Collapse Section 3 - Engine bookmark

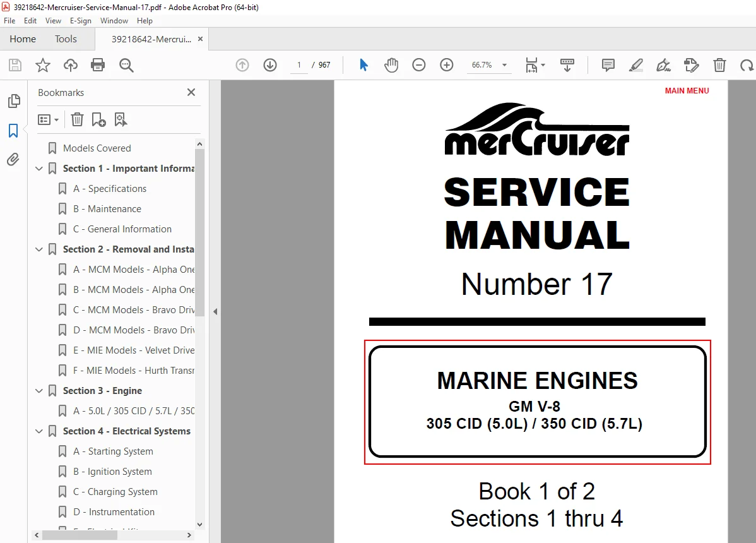(x=39, y=391)
